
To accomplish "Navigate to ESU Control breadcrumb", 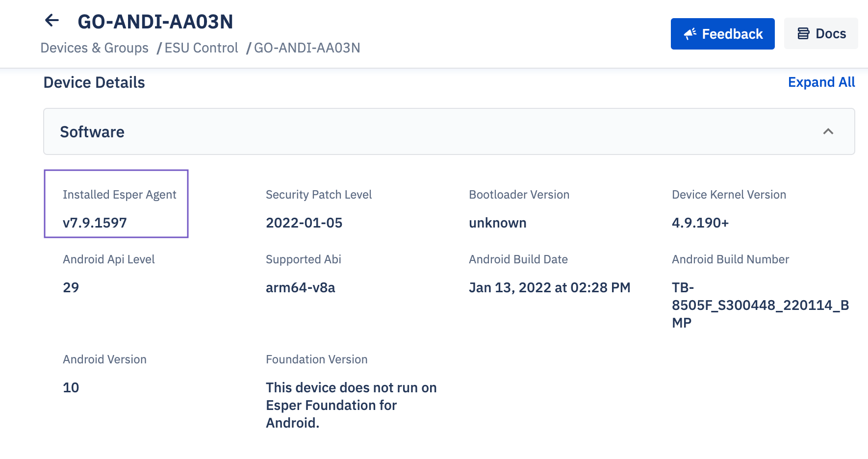I will click(201, 48).
